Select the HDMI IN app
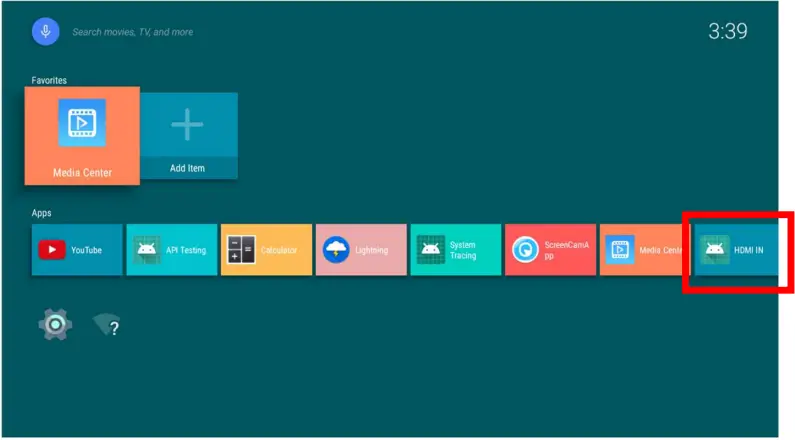The height and width of the screenshot is (440, 795). pyautogui.click(x=736, y=250)
